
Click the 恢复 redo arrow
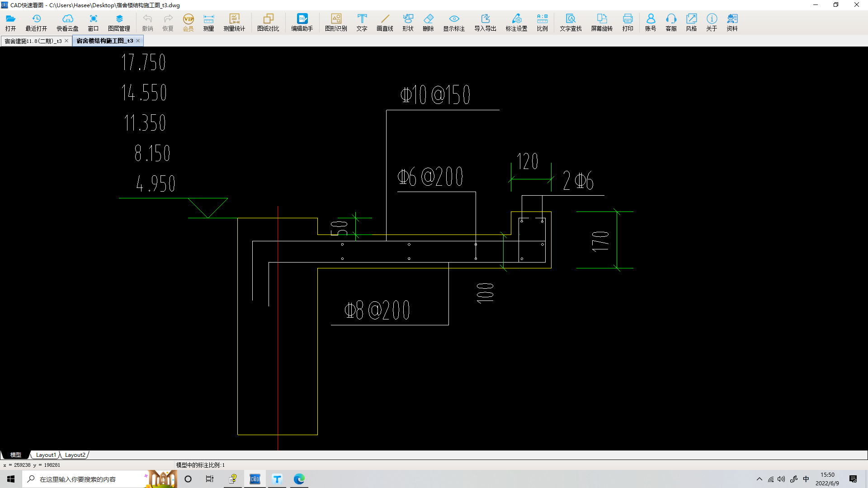[168, 22]
